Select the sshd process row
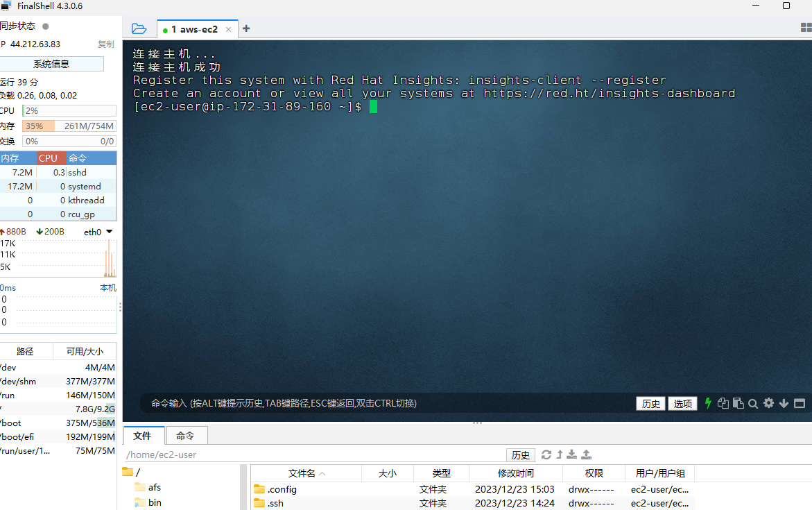This screenshot has height=510, width=812. (x=58, y=172)
